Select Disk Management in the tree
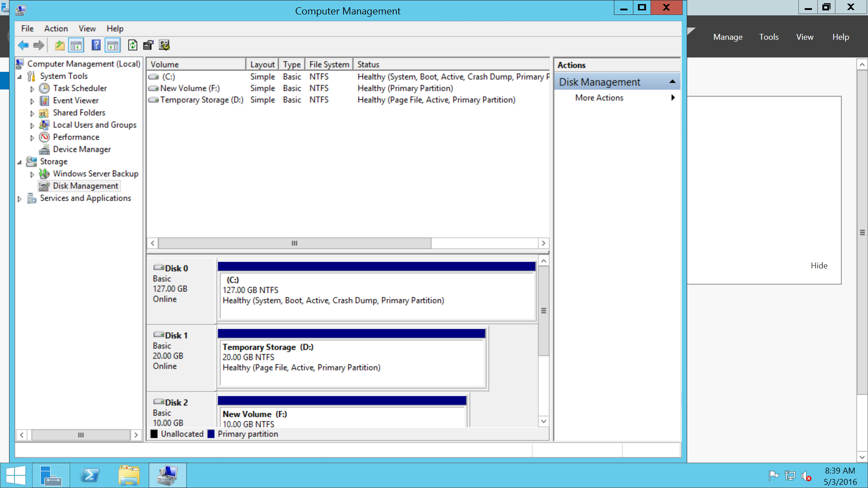 click(85, 186)
